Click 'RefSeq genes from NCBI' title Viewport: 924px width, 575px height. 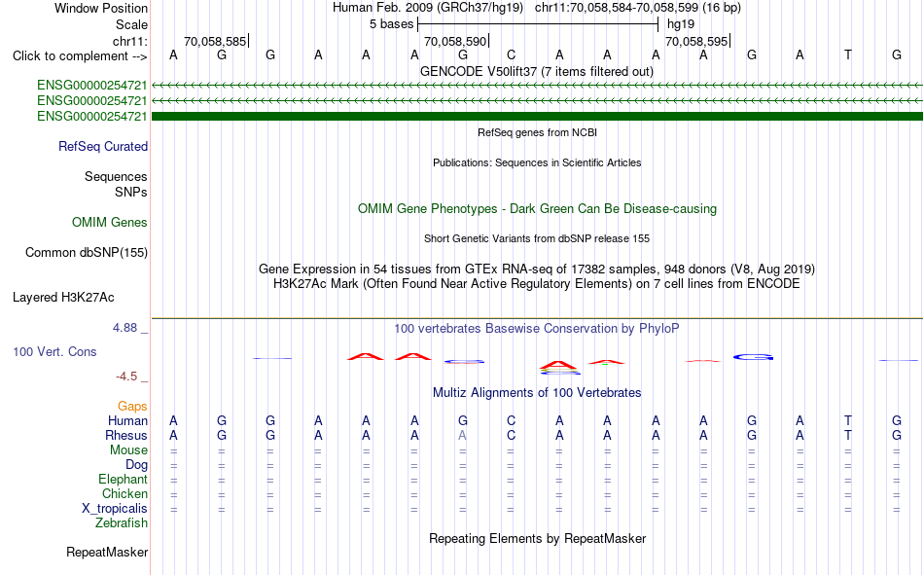coord(537,132)
